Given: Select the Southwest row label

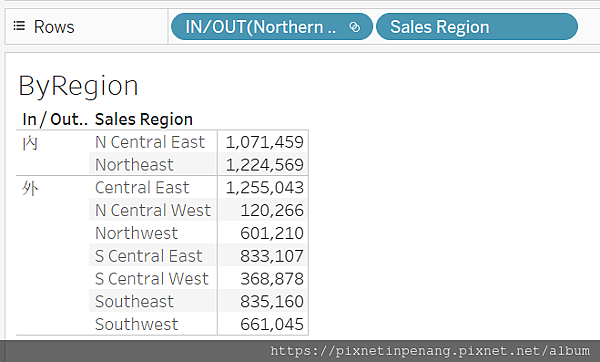Looking at the screenshot, I should (x=137, y=324).
